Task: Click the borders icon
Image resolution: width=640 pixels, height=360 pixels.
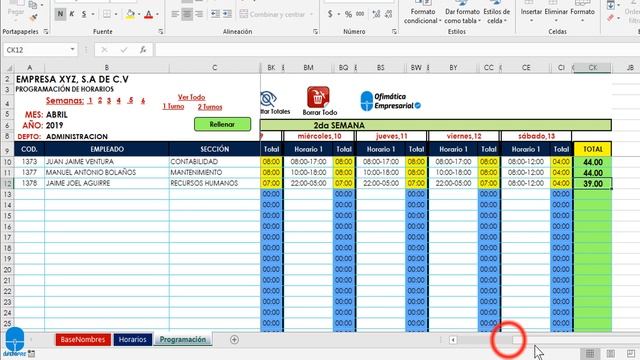Action: pos(107,14)
